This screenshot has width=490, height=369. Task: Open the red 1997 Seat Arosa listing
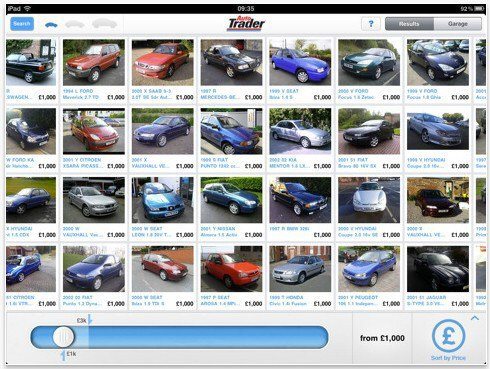pos(231,276)
